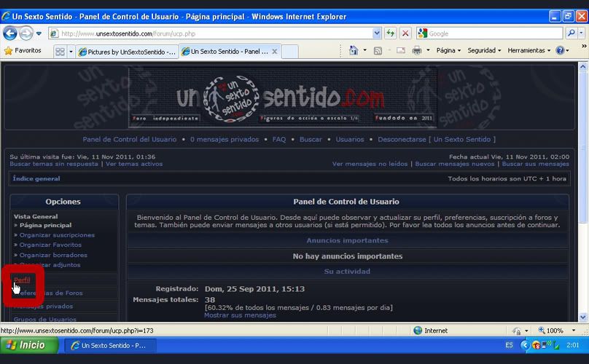589x364 pixels.
Task: Open Organizar suscripciones option
Action: [57, 235]
